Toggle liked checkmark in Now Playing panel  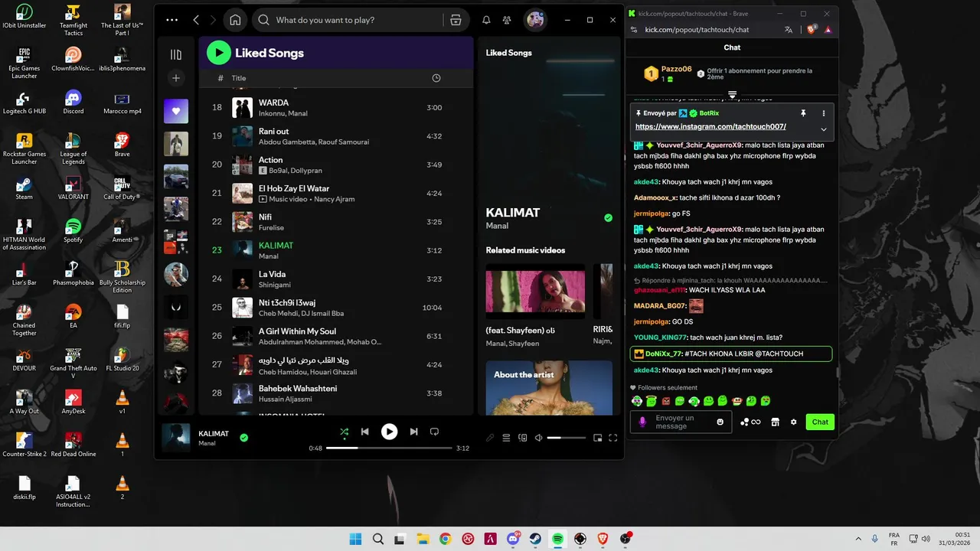[x=608, y=218]
